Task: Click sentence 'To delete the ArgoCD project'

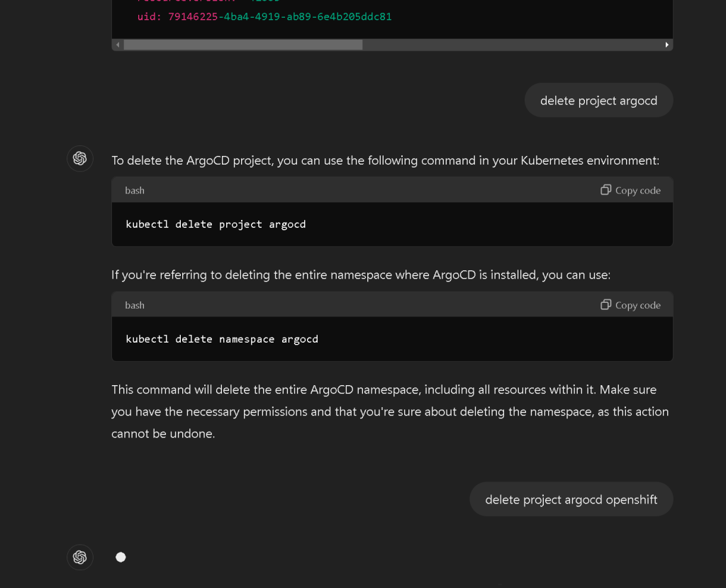Action: coord(385,160)
